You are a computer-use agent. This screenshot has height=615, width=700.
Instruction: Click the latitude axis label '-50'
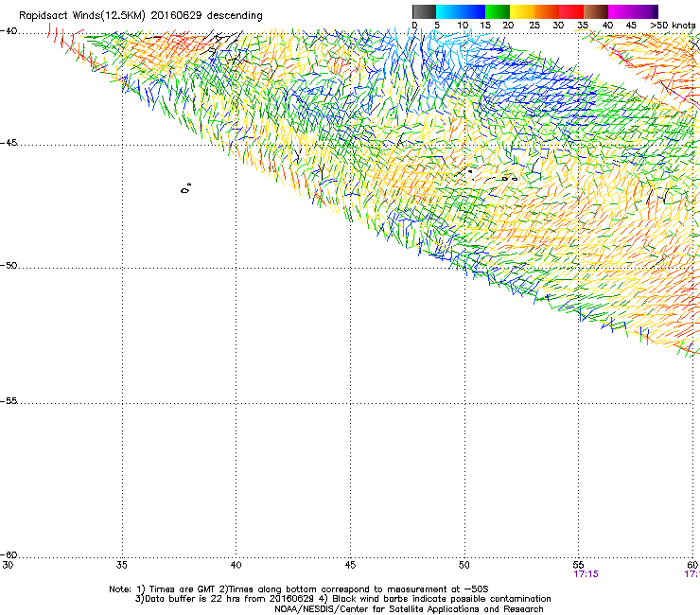point(9,266)
